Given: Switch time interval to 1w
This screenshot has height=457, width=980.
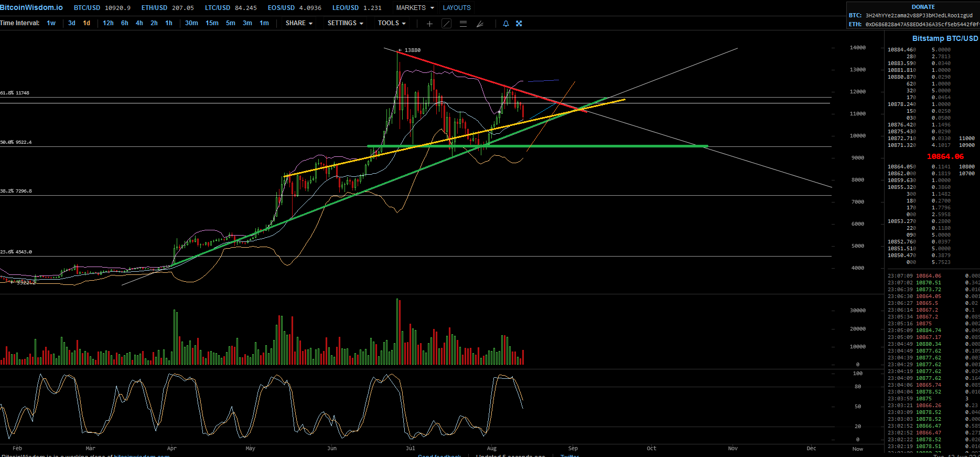Looking at the screenshot, I should (x=51, y=23).
